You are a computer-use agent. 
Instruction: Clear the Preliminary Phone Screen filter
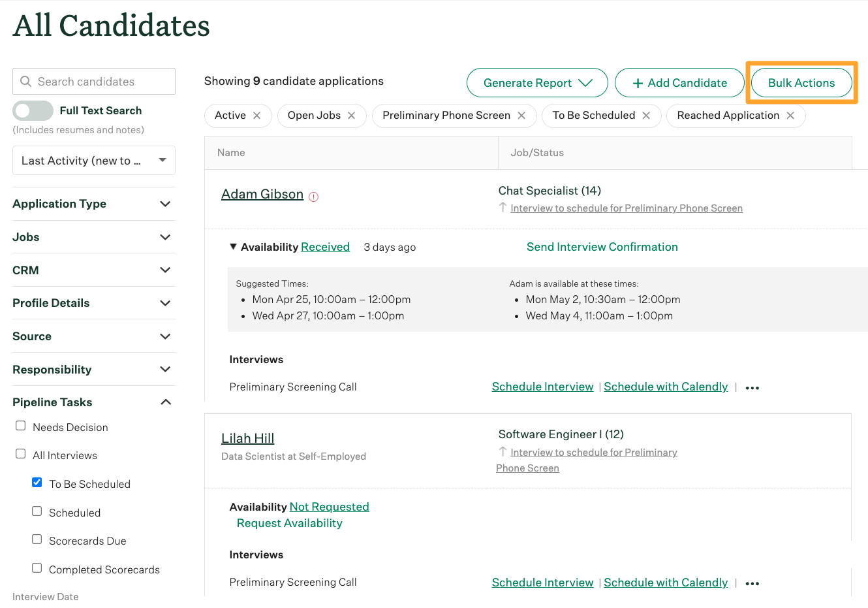pyautogui.click(x=521, y=116)
